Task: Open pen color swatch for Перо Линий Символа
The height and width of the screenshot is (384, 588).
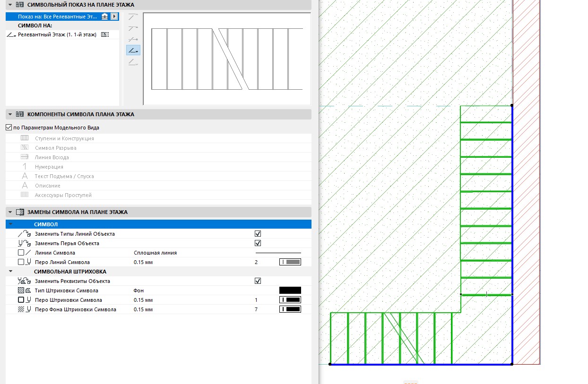Action: [290, 262]
